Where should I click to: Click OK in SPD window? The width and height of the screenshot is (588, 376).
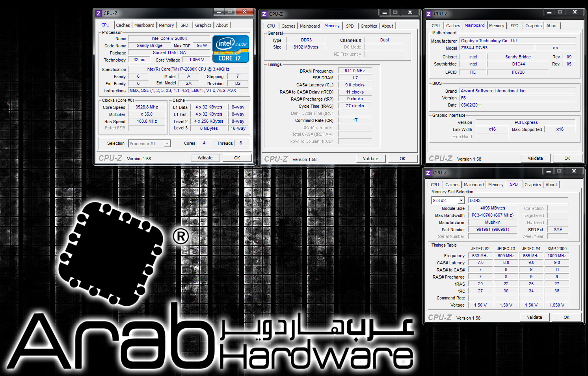567,317
